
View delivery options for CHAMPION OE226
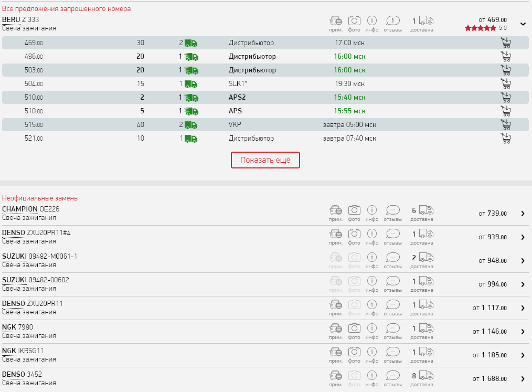pos(422,213)
